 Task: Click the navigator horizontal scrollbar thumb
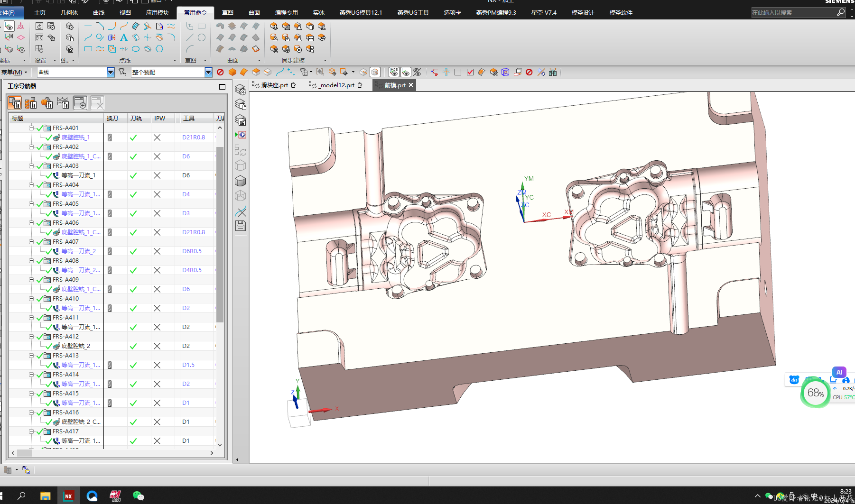pos(24,453)
